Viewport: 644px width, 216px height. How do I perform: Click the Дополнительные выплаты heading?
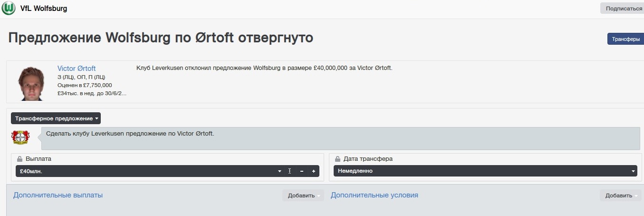[58, 195]
